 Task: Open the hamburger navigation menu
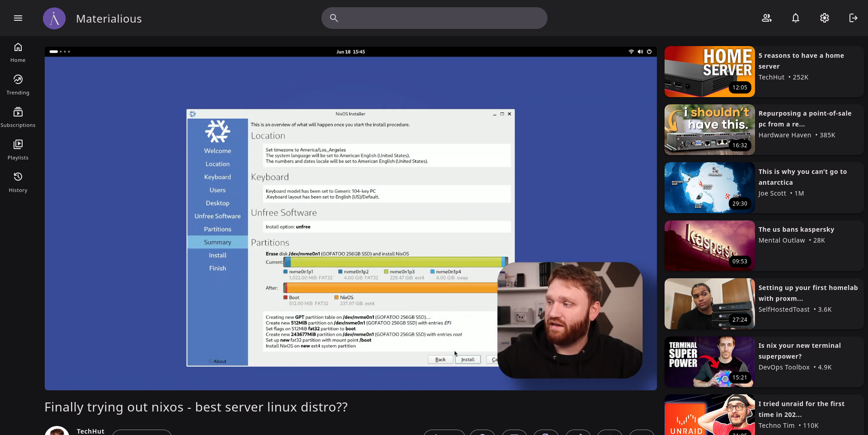tap(18, 18)
